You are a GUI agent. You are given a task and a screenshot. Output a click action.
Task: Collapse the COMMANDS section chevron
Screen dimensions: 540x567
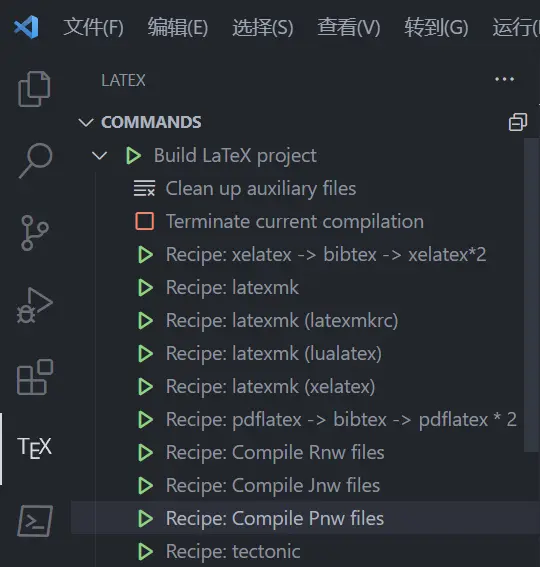click(86, 122)
